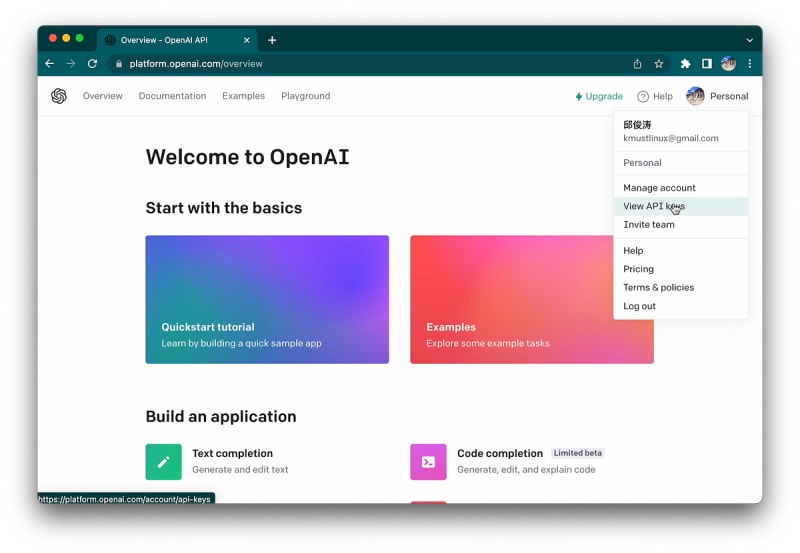Open the Quickstart tutorial card
The height and width of the screenshot is (553, 800).
pyautogui.click(x=267, y=299)
